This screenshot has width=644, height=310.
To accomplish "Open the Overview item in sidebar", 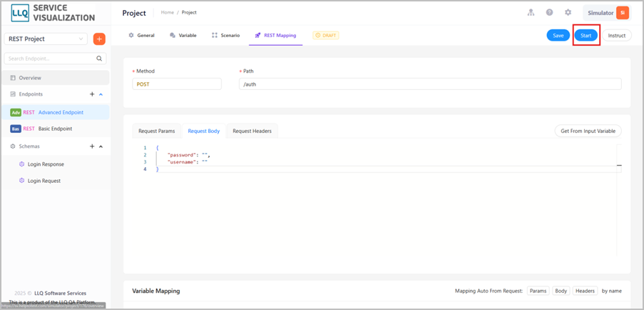I will 55,78.
